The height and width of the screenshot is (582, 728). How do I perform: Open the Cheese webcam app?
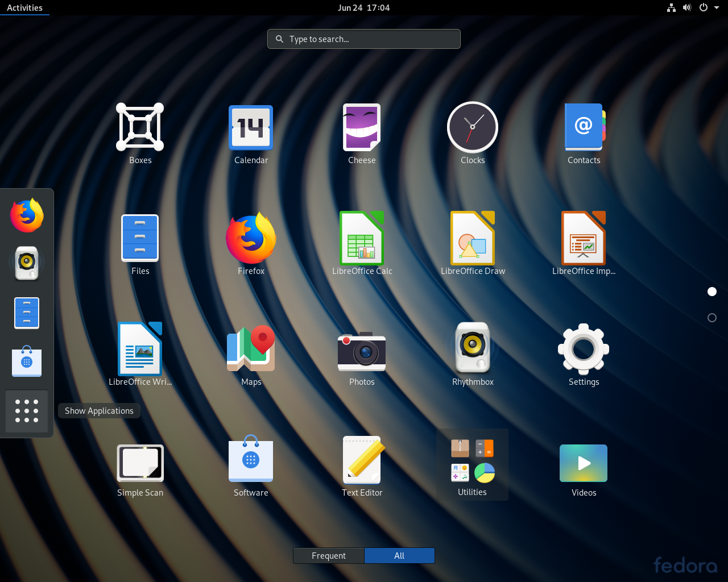point(362,134)
